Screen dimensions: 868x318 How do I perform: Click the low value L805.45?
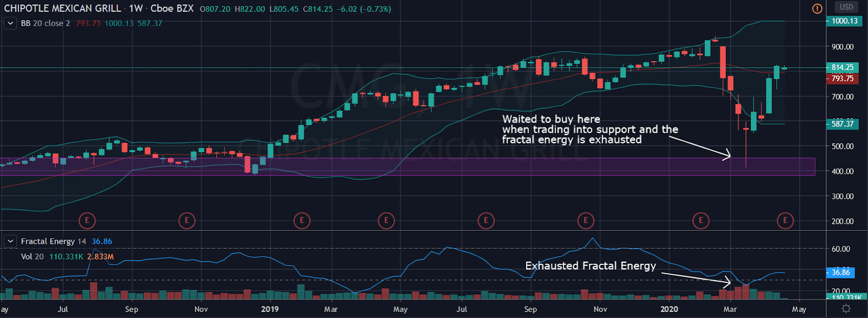click(284, 9)
